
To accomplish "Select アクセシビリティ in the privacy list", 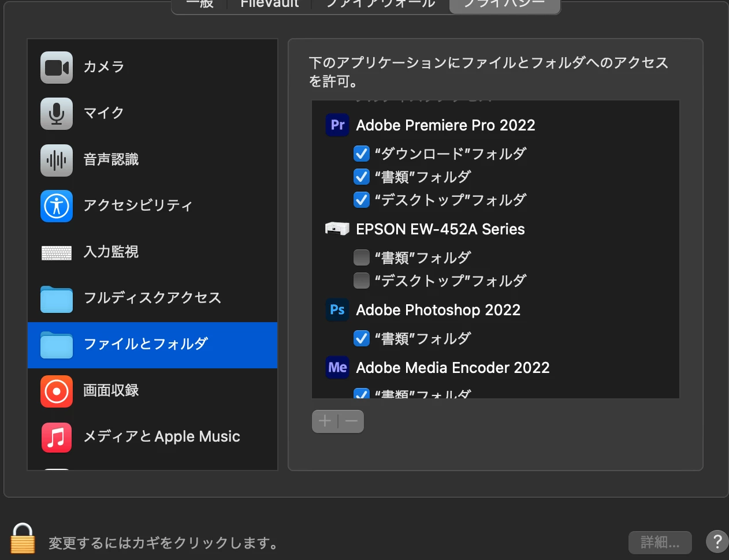I will [x=153, y=206].
